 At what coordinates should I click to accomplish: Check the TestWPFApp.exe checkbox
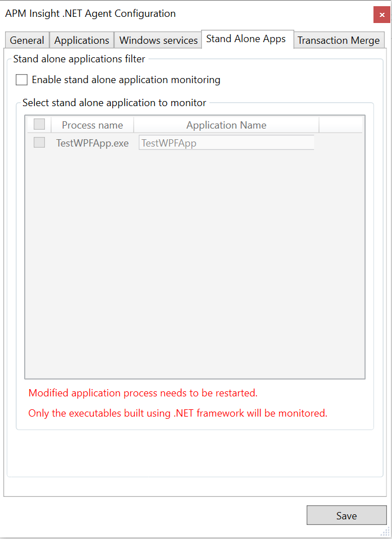click(x=39, y=142)
